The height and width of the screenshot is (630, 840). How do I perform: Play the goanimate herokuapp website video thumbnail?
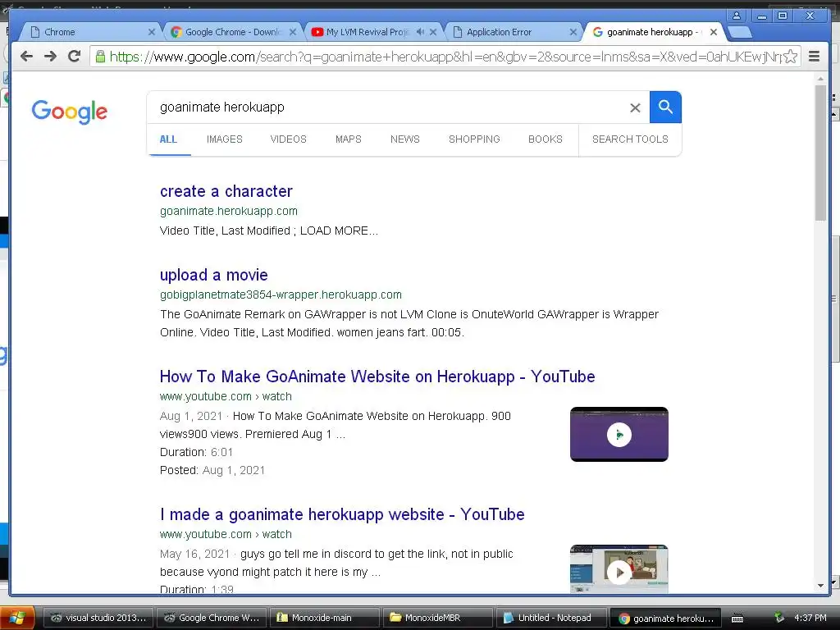pos(619,569)
